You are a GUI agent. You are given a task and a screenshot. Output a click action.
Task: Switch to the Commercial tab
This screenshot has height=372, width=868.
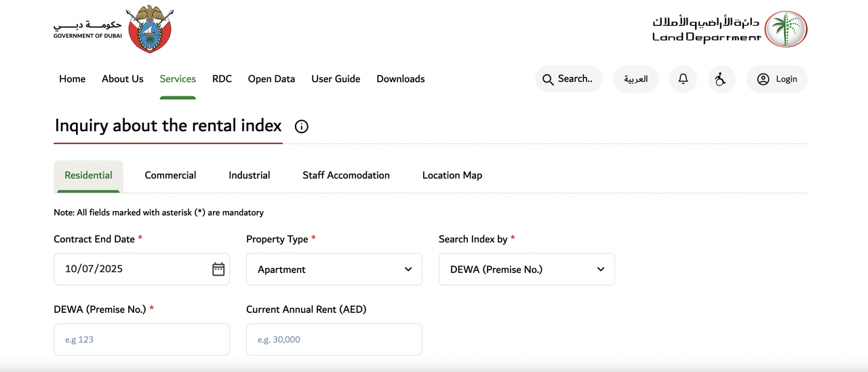[x=170, y=175]
